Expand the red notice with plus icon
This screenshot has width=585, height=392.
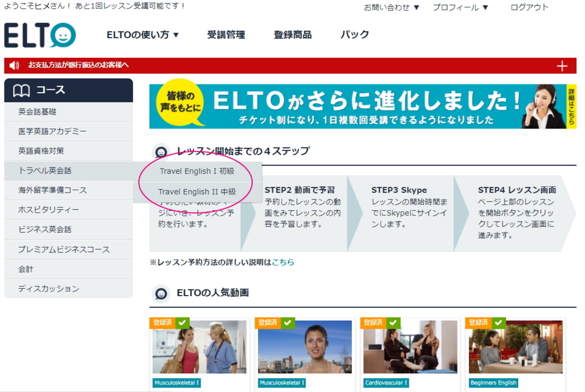[x=562, y=66]
